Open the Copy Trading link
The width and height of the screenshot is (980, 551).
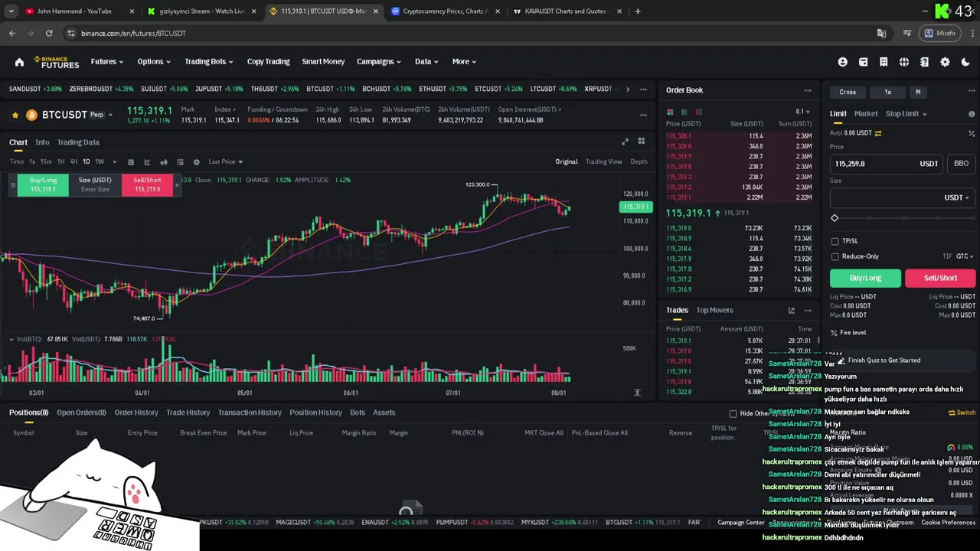tap(268, 61)
